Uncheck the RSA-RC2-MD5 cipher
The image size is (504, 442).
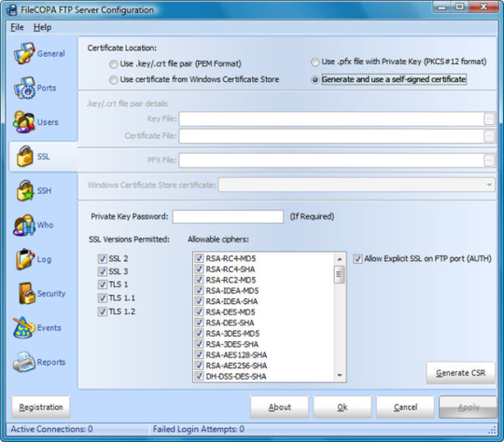pyautogui.click(x=199, y=280)
